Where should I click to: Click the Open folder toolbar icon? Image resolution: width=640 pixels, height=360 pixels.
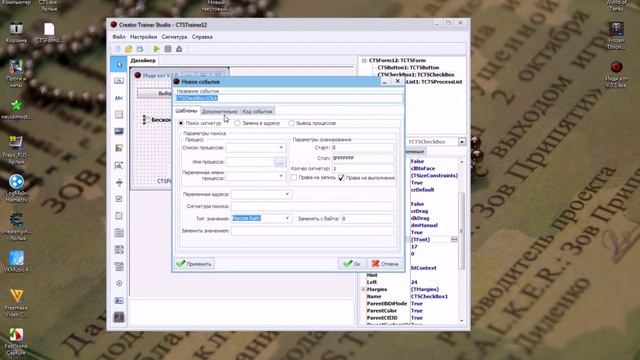[129, 49]
